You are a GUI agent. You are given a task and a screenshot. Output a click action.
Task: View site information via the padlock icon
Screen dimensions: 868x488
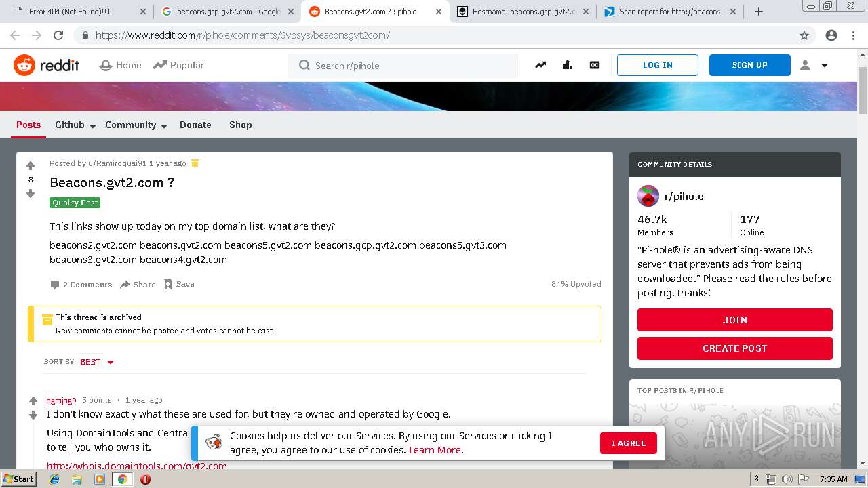85,35
